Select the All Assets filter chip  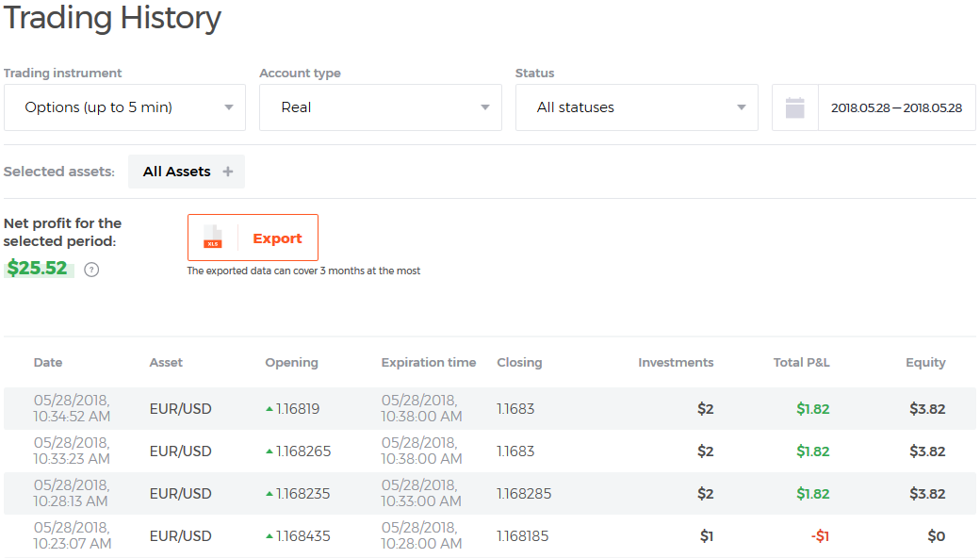177,172
